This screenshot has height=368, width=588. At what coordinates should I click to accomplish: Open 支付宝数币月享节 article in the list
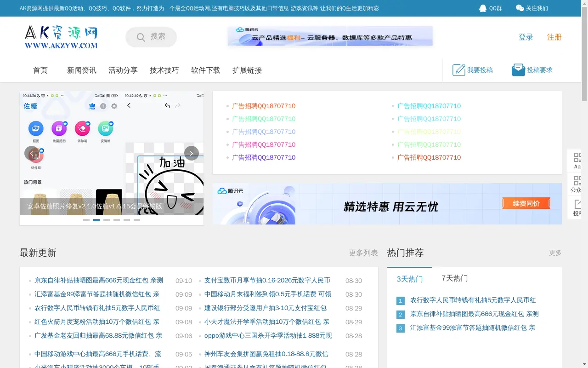point(267,280)
